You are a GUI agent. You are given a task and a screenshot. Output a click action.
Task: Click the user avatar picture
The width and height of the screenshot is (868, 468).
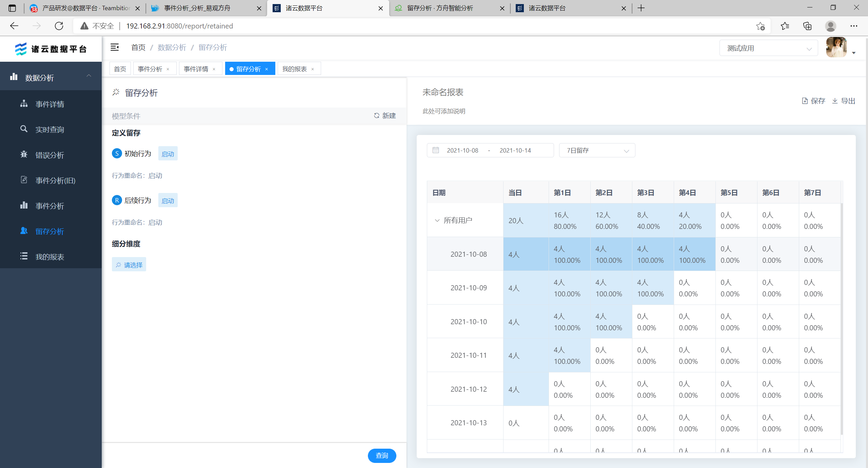point(836,47)
